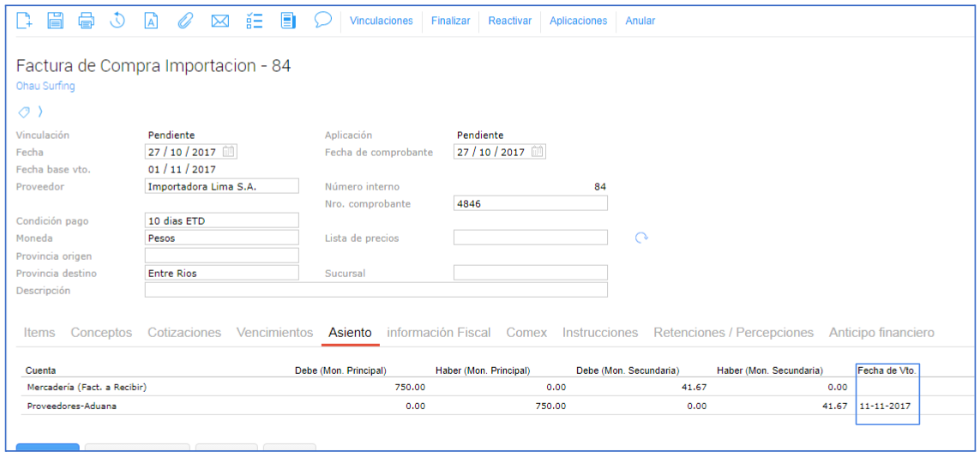Click the new document icon

[x=25, y=21]
